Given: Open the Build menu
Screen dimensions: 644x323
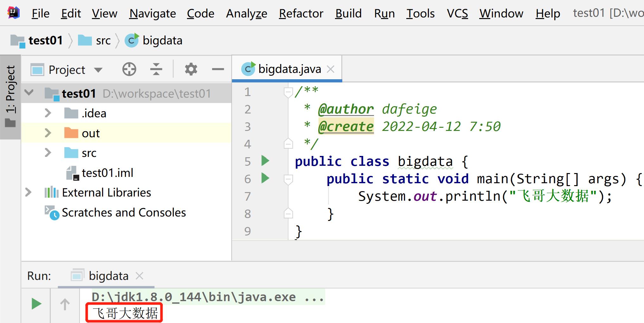Looking at the screenshot, I should point(348,13).
